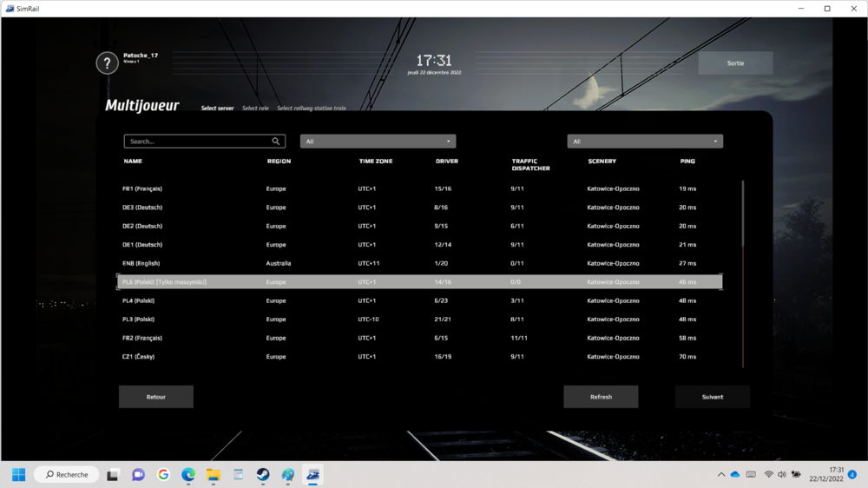The image size is (868, 488).
Task: Click the Retour back button
Action: click(x=156, y=397)
